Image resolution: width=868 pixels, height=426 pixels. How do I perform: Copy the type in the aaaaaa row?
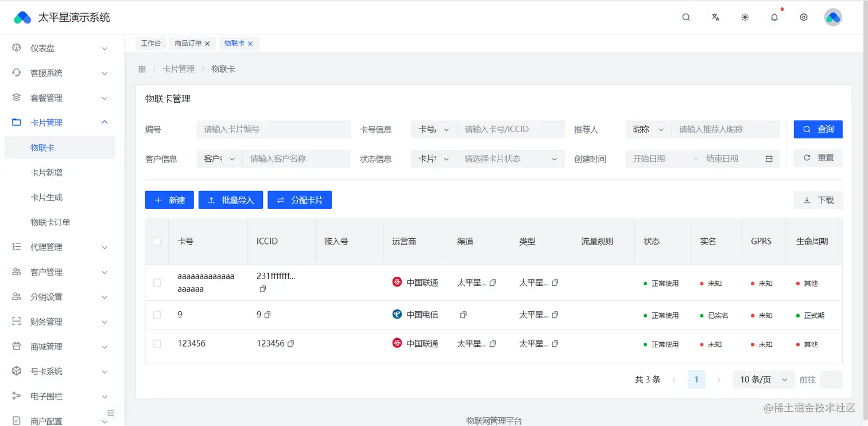point(555,283)
